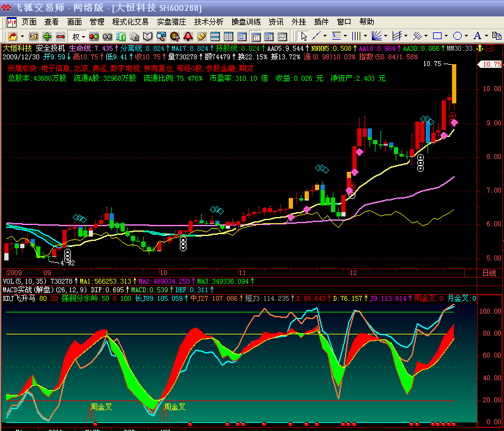The image size is (504, 431).
Task: Open the 权 dropdown
Action: click(79, 36)
